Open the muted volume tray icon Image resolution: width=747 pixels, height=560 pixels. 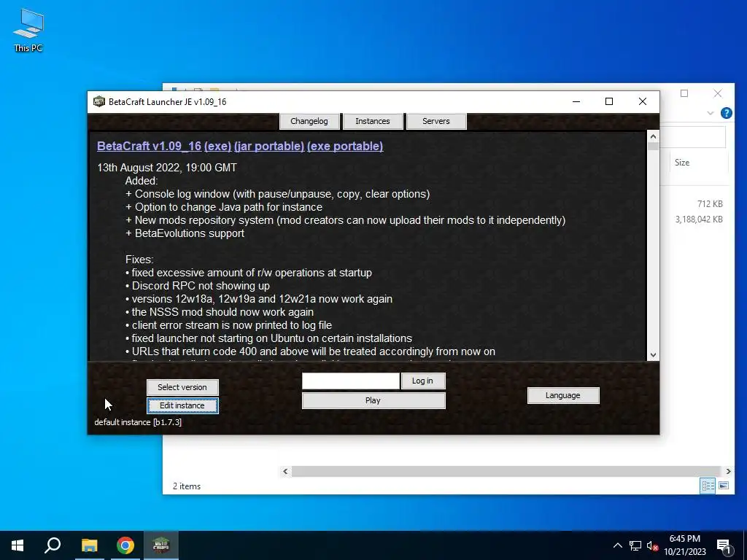tap(653, 545)
